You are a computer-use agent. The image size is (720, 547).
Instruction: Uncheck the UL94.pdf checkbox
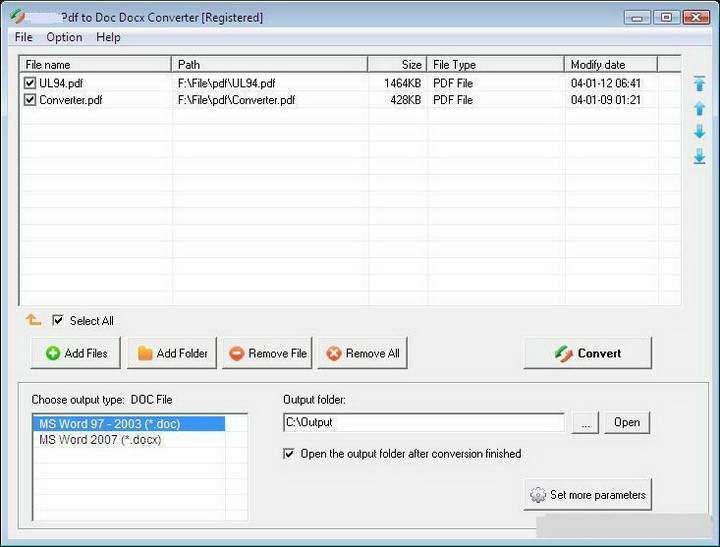(x=30, y=83)
